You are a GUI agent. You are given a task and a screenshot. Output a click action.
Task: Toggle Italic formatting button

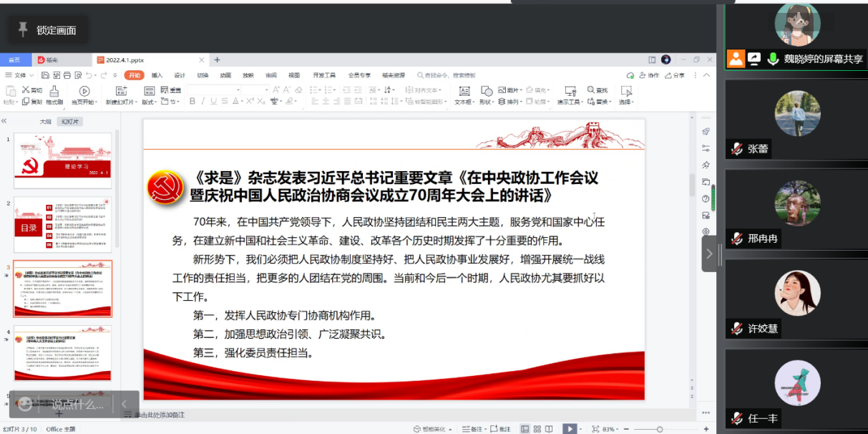[203, 102]
